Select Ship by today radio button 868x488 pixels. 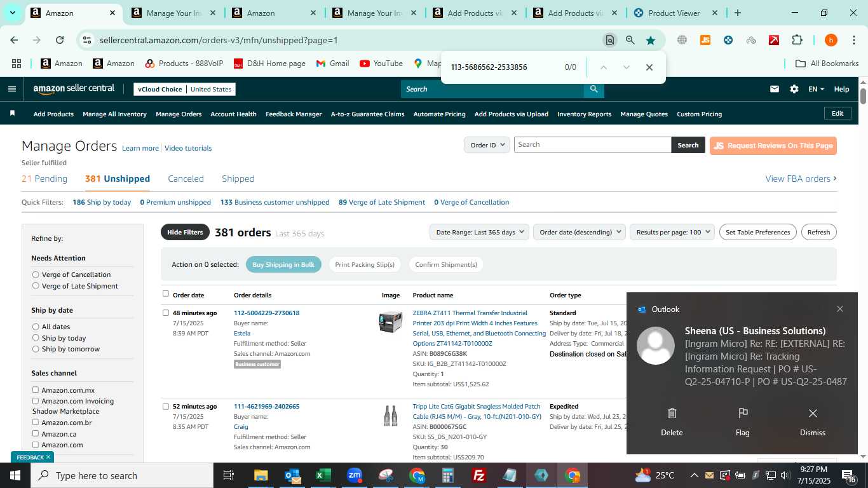click(x=36, y=338)
